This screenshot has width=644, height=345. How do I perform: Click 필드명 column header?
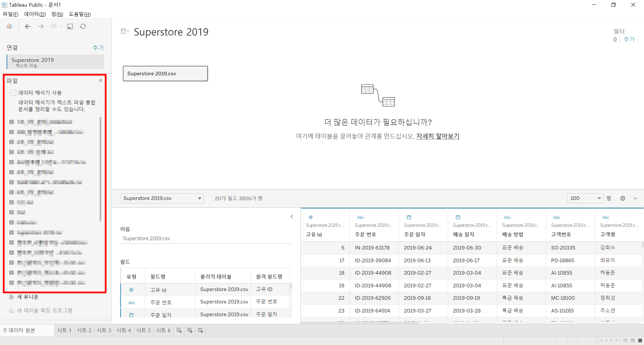pos(170,277)
